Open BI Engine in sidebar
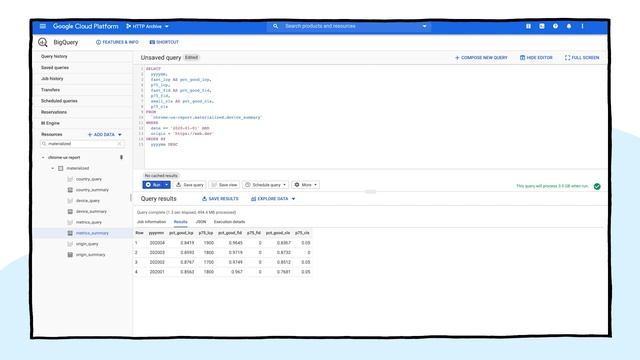Viewport: 640px width, 360px height. point(50,123)
